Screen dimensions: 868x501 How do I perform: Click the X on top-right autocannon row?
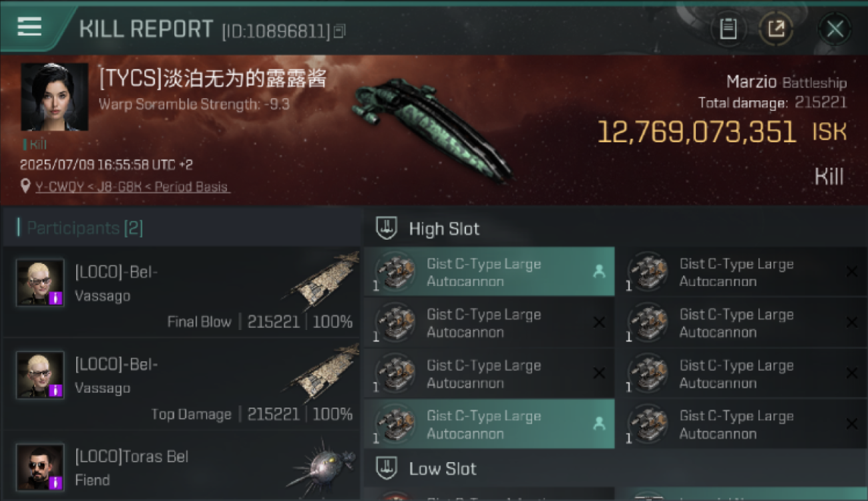[852, 271]
